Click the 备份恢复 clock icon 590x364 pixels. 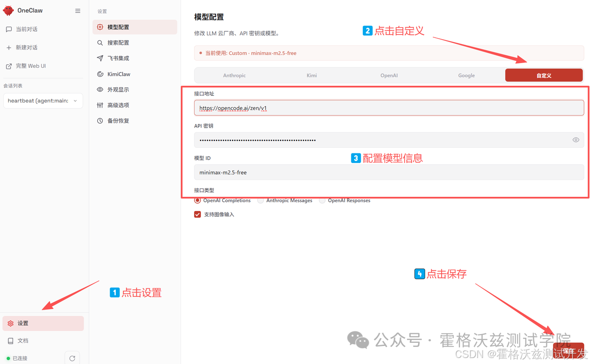pos(100,121)
